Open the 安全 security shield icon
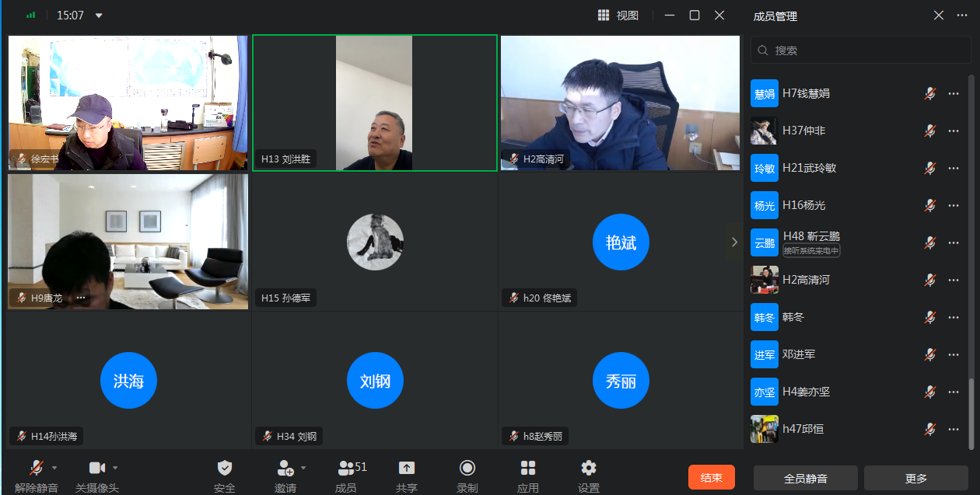This screenshot has width=980, height=495. 225,468
